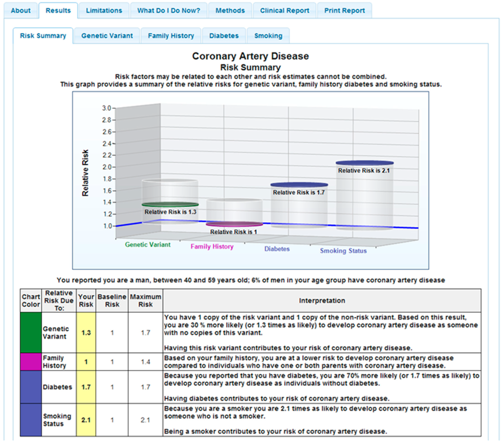Click the Print Report tab

tap(344, 11)
